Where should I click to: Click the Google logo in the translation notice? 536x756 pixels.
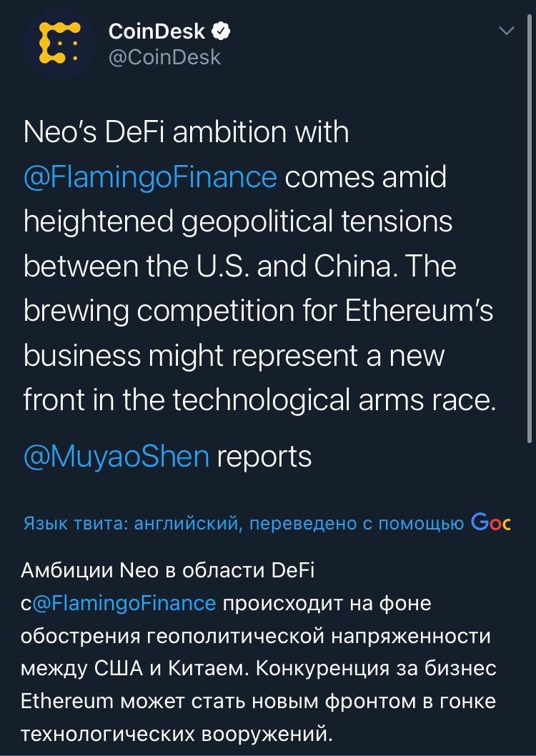[x=491, y=523]
